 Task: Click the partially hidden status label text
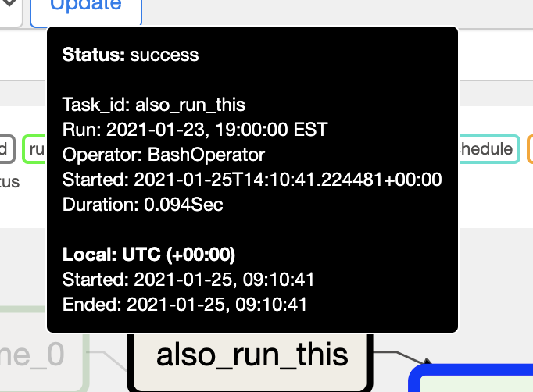[9, 182]
